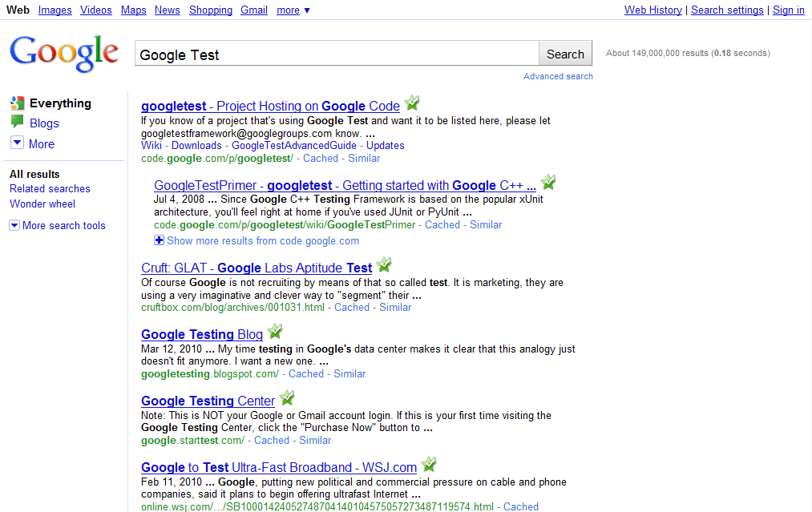
Task: Open Cached for cruftbox.com result
Action: click(x=352, y=308)
